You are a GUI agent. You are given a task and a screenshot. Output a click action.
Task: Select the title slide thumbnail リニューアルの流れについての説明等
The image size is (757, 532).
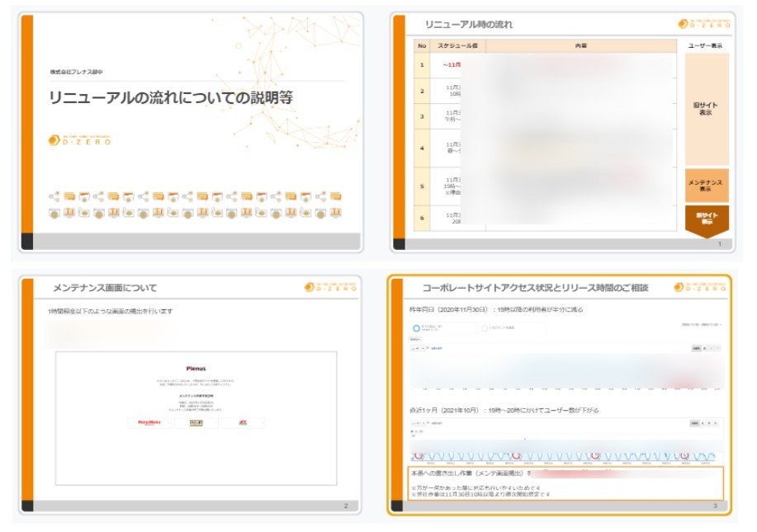coord(191,132)
